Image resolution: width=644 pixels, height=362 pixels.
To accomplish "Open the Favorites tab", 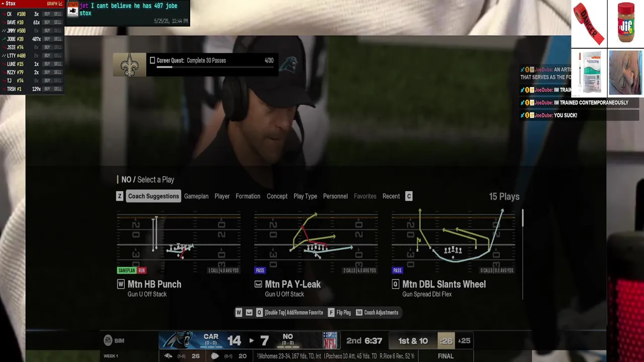I will point(365,196).
